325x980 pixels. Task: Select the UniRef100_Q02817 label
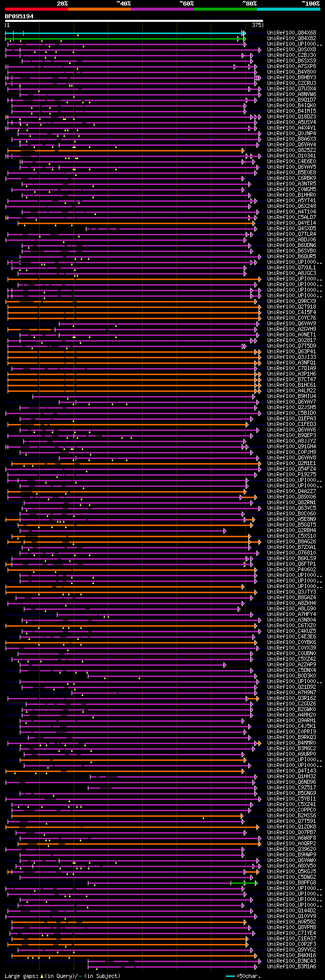click(x=291, y=341)
